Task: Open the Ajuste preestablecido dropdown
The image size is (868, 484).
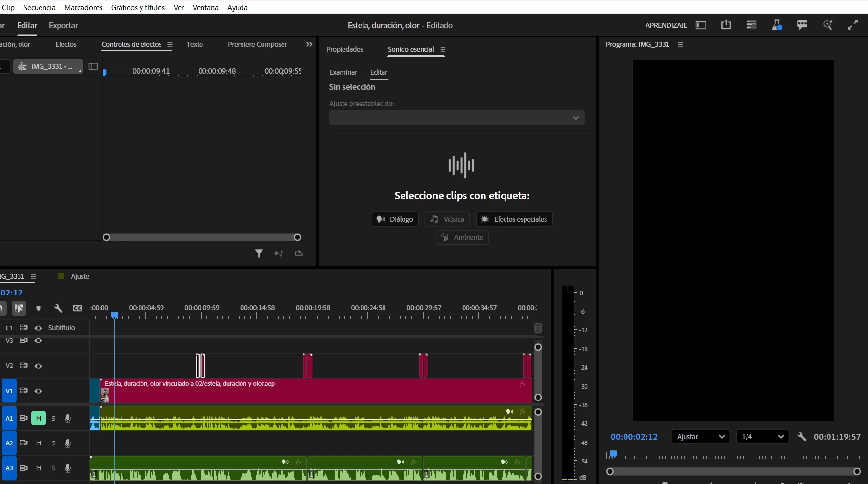Action: pos(457,118)
